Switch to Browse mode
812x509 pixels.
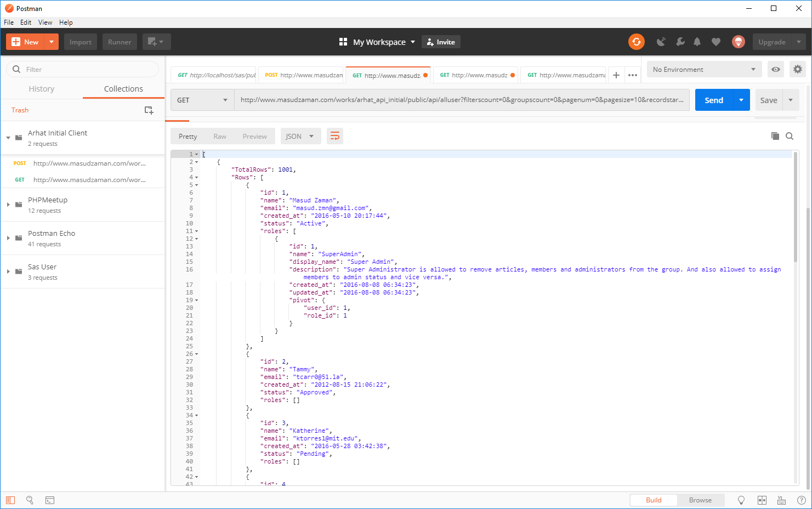point(700,500)
